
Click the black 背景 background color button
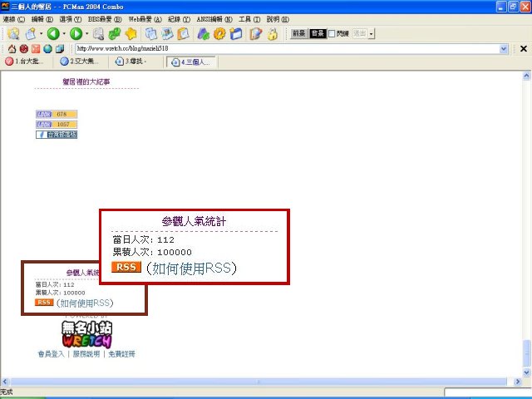click(x=318, y=33)
